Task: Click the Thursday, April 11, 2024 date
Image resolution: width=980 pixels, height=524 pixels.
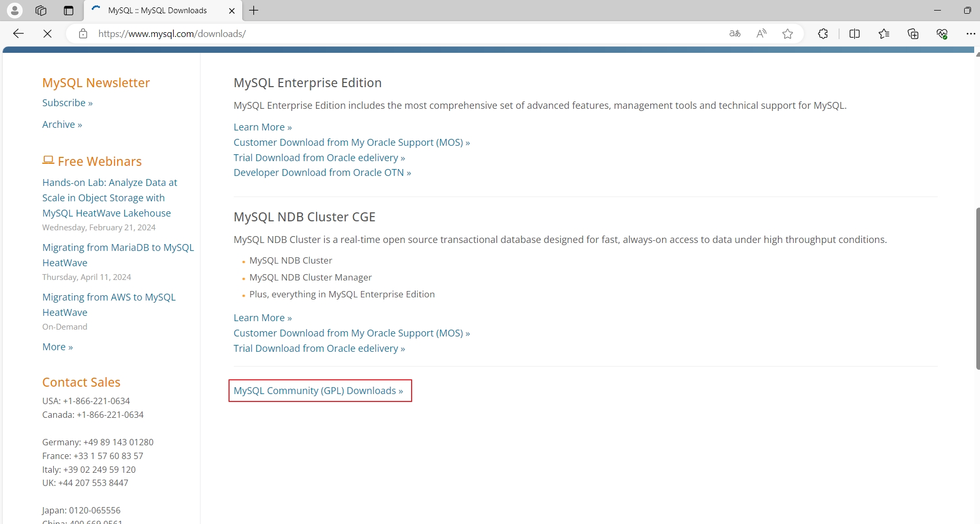Action: point(87,277)
